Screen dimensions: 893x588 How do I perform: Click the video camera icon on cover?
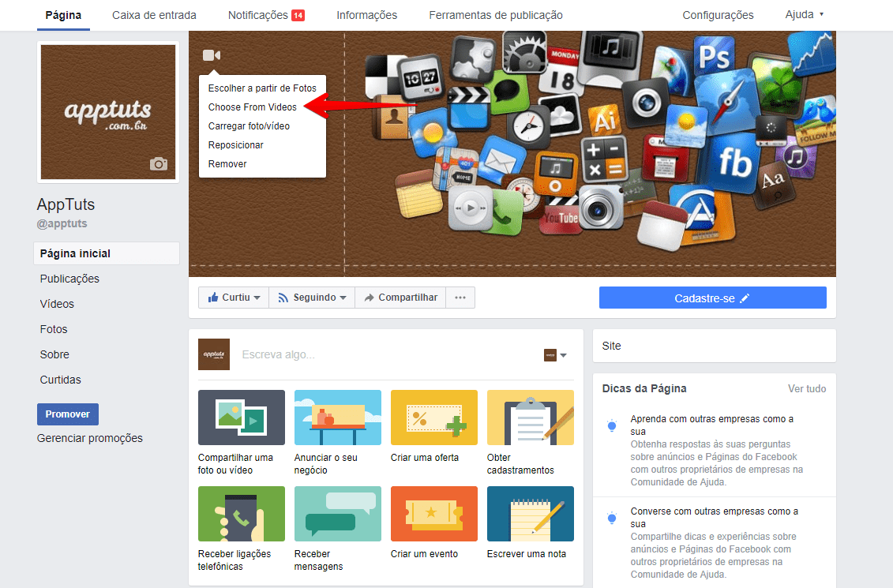click(212, 55)
